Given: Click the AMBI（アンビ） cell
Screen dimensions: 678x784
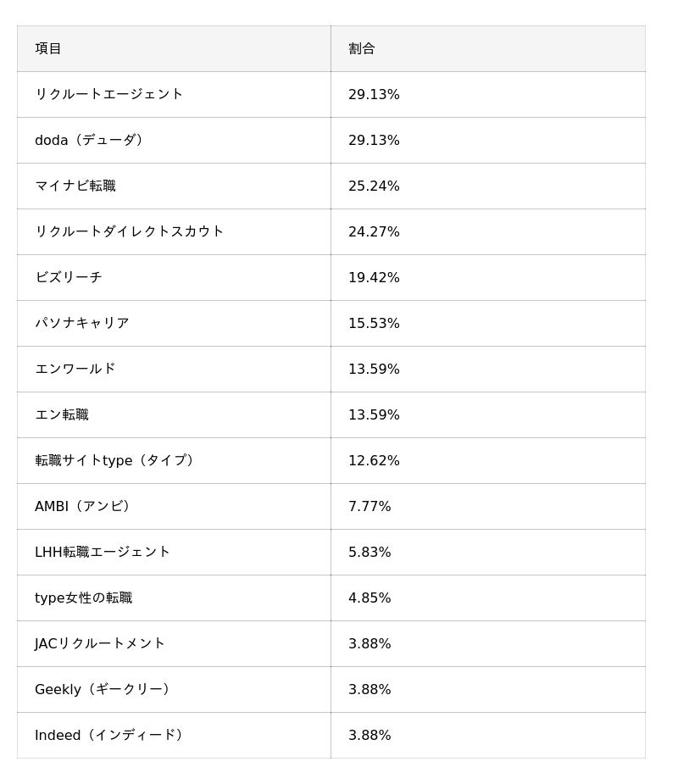Looking at the screenshot, I should [85, 506].
